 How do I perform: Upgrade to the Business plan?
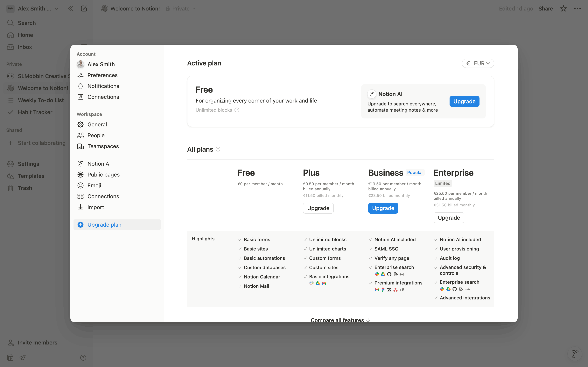[x=383, y=208]
